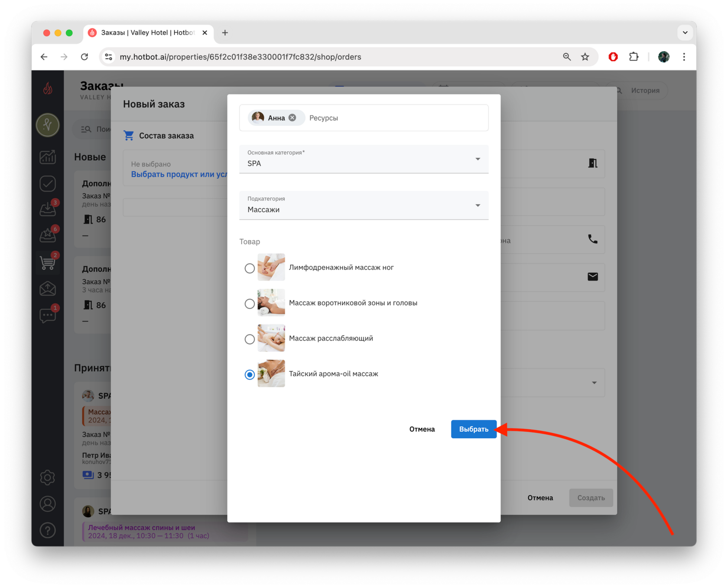Open the help question mark icon
This screenshot has width=728, height=588.
tap(48, 530)
